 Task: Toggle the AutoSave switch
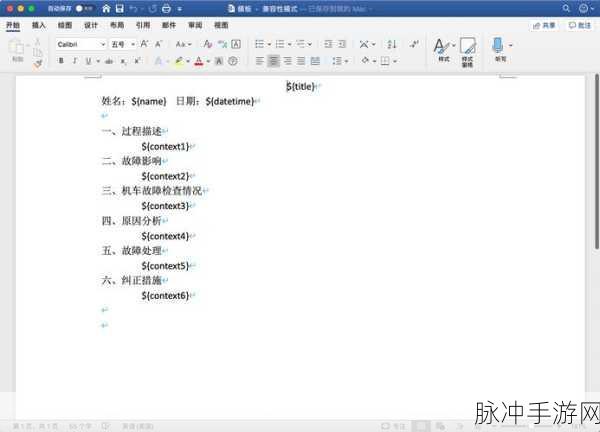tap(83, 8)
